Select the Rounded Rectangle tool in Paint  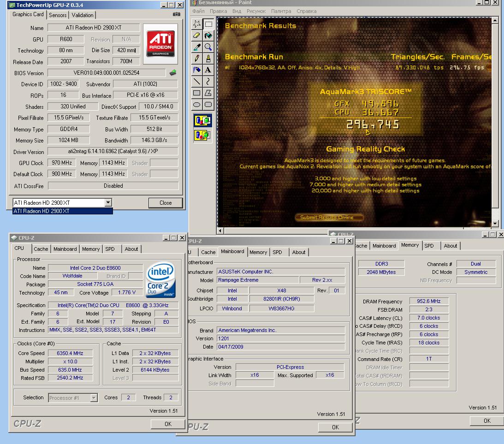208,104
